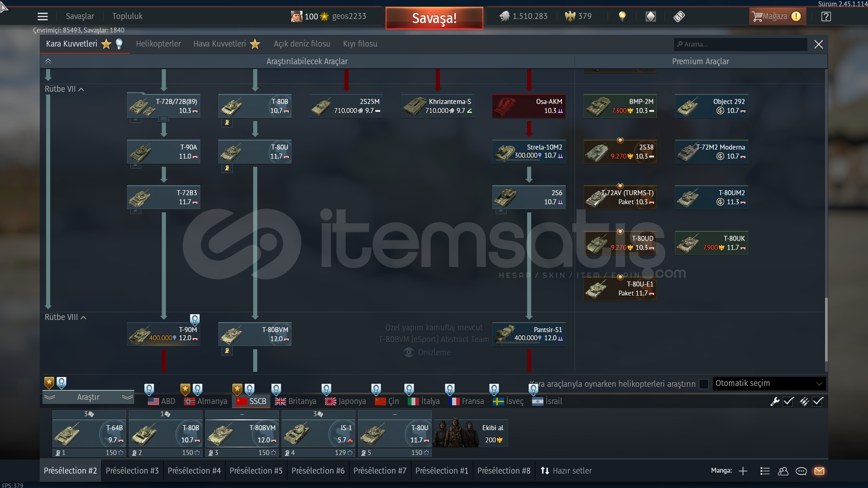Open the Otomatik seçim dropdown
Screen dimensions: 868x488
click(769, 384)
